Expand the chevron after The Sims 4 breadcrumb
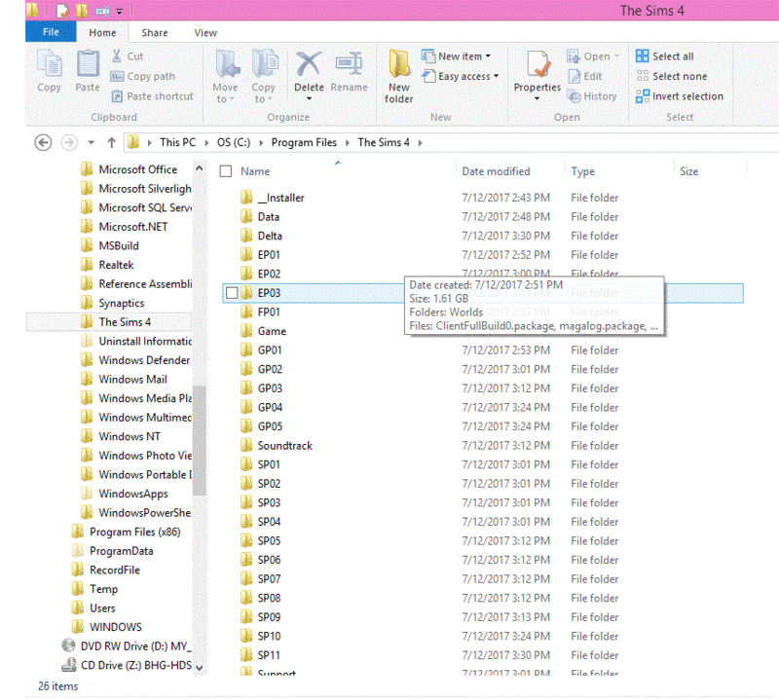 click(x=421, y=143)
